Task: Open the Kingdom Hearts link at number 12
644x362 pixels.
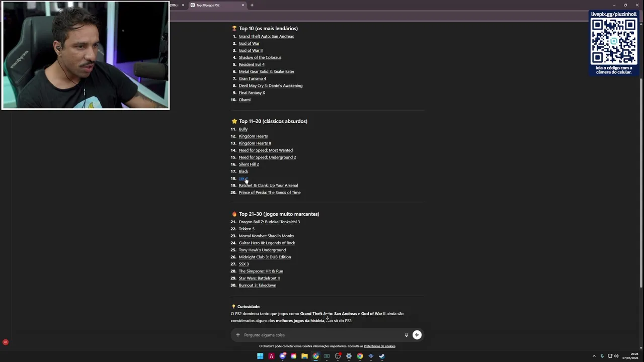Action: point(253,136)
